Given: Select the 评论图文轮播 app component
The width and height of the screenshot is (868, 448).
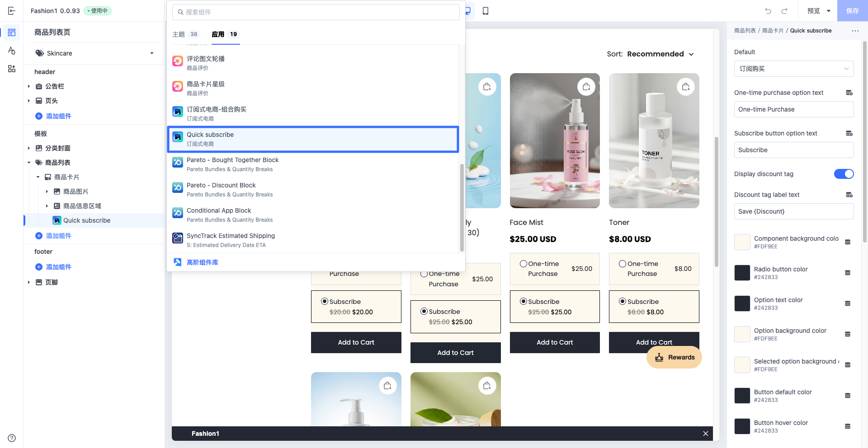Looking at the screenshot, I should coord(313,63).
